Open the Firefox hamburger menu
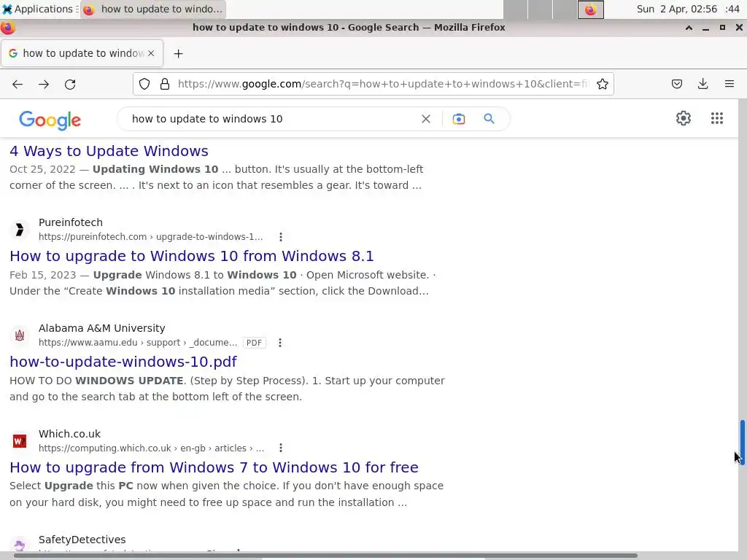Image resolution: width=747 pixels, height=560 pixels. click(729, 85)
